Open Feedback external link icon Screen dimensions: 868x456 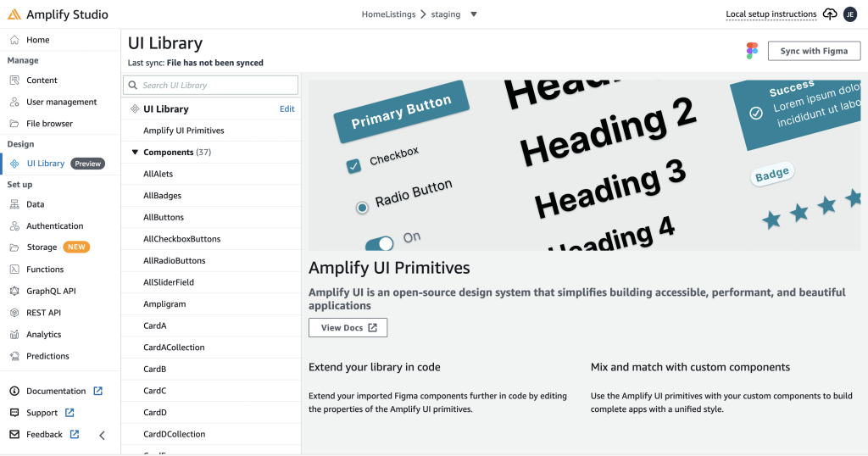coord(75,435)
